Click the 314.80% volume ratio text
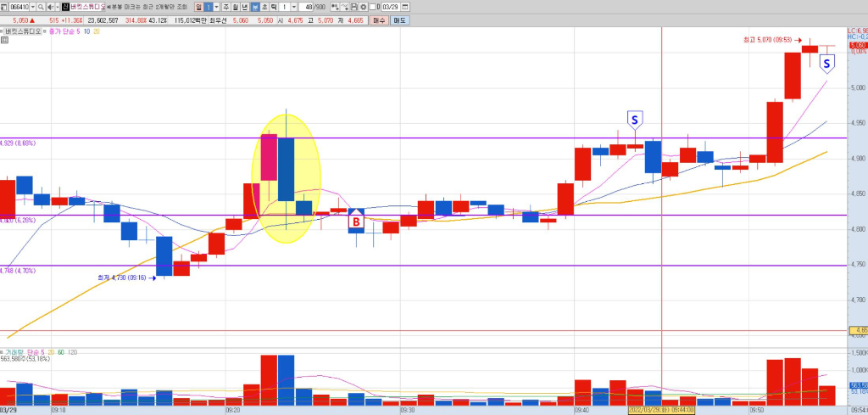The height and width of the screenshot is (415, 868). pos(136,20)
